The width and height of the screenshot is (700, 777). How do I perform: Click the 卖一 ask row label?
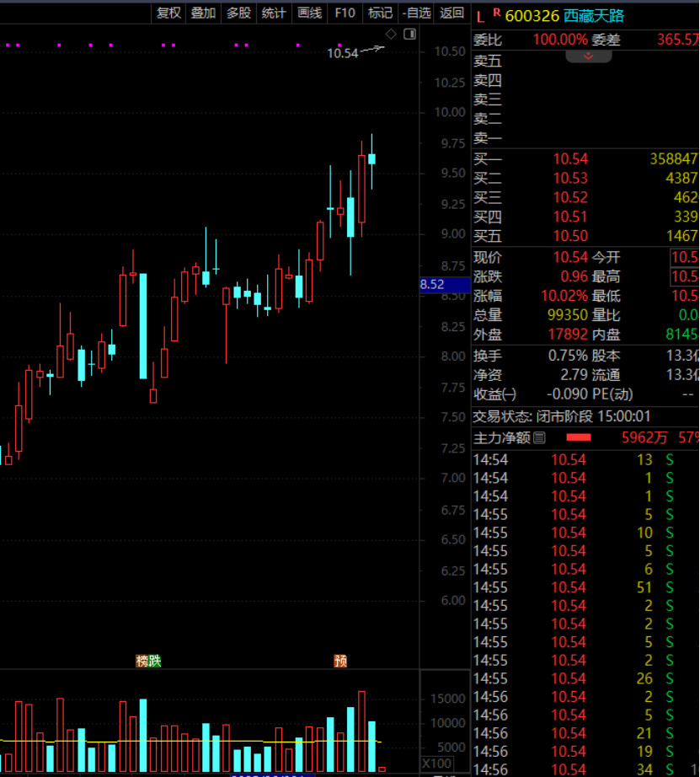click(488, 137)
